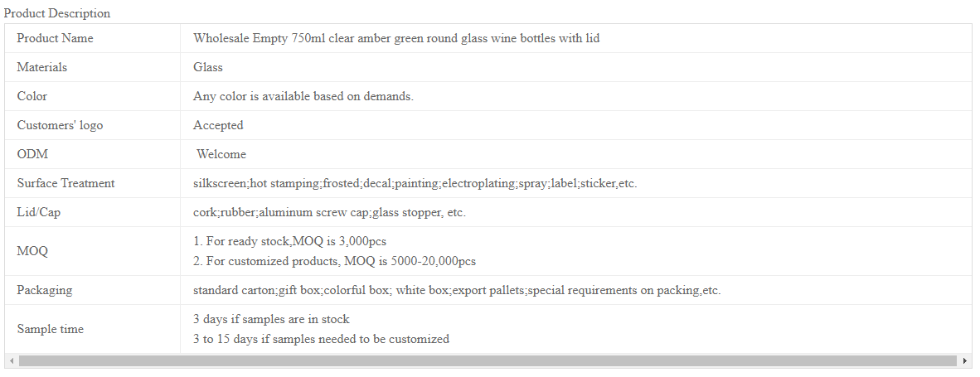Select the Product Name label cell

[x=93, y=38]
